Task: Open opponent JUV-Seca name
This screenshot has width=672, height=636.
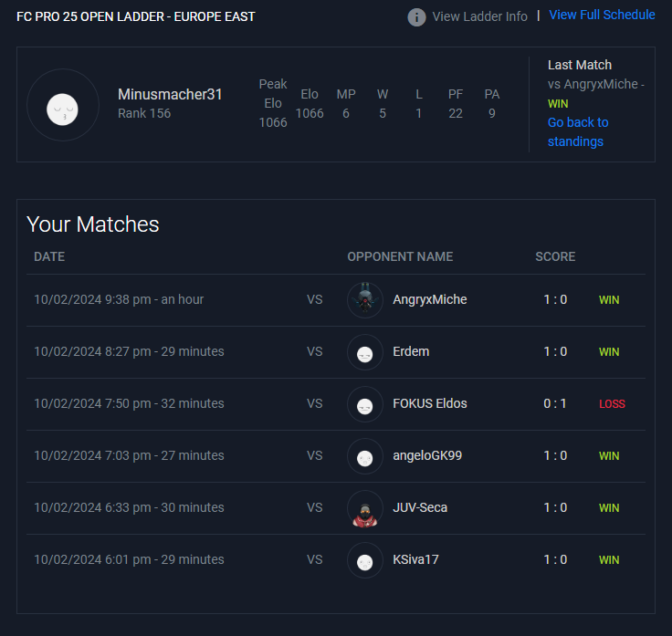Action: [x=420, y=507]
